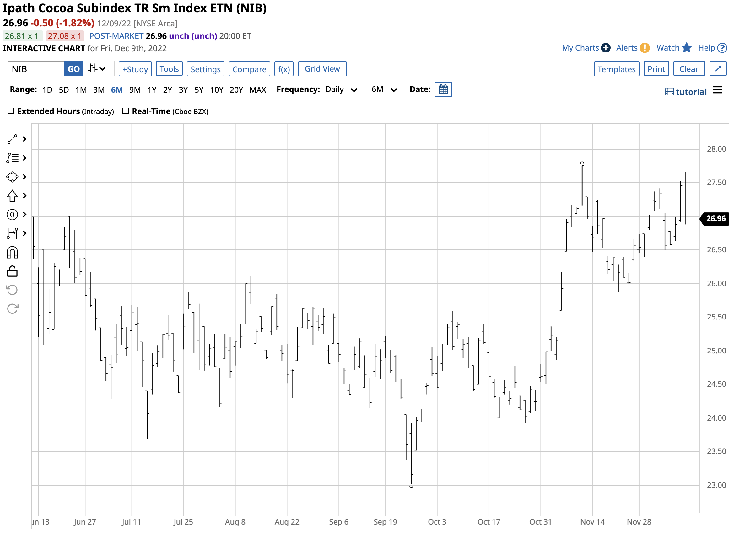Click the NIB symbol input field
This screenshot has width=756, height=534.
click(36, 69)
